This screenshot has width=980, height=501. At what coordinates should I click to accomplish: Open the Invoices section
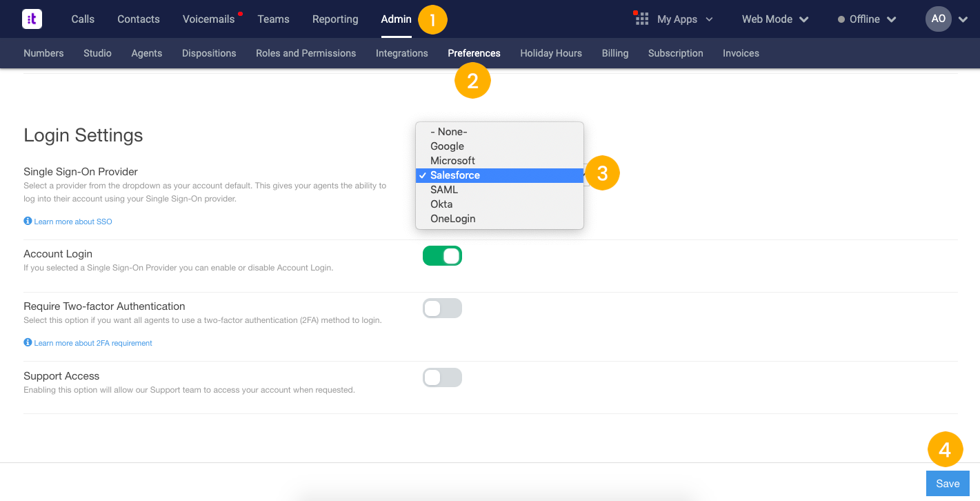(x=741, y=53)
